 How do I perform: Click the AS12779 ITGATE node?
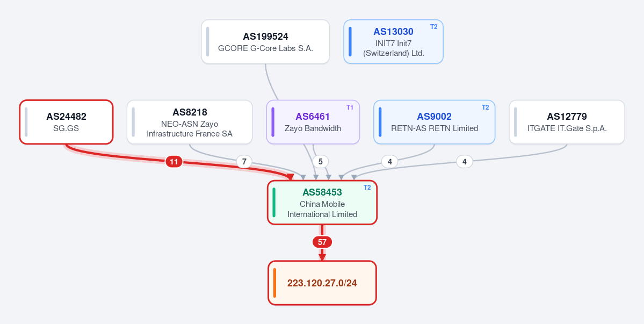(x=567, y=122)
